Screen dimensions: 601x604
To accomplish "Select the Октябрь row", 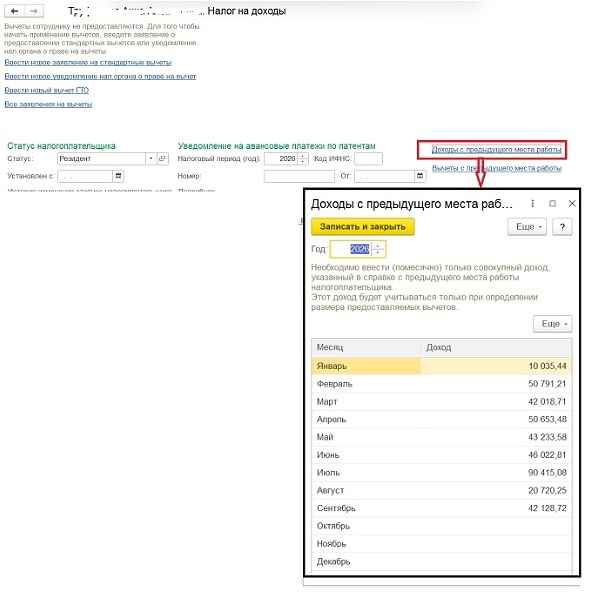I will pyautogui.click(x=442, y=526).
